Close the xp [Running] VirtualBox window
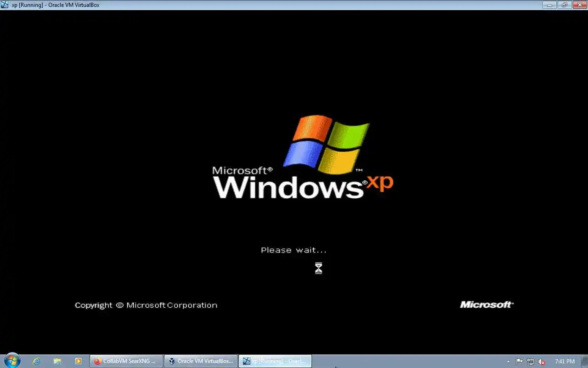588x368 pixels. tap(579, 5)
